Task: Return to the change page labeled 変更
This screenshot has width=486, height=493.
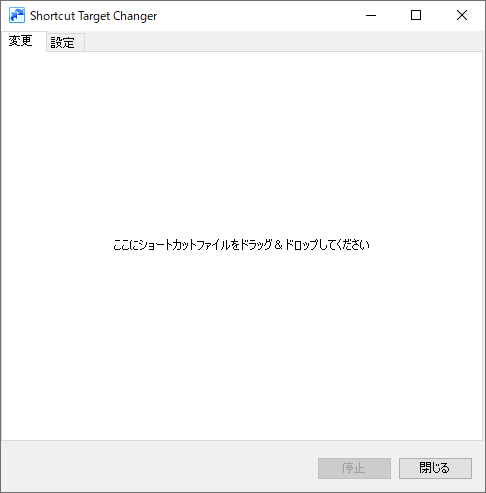Action: click(23, 41)
